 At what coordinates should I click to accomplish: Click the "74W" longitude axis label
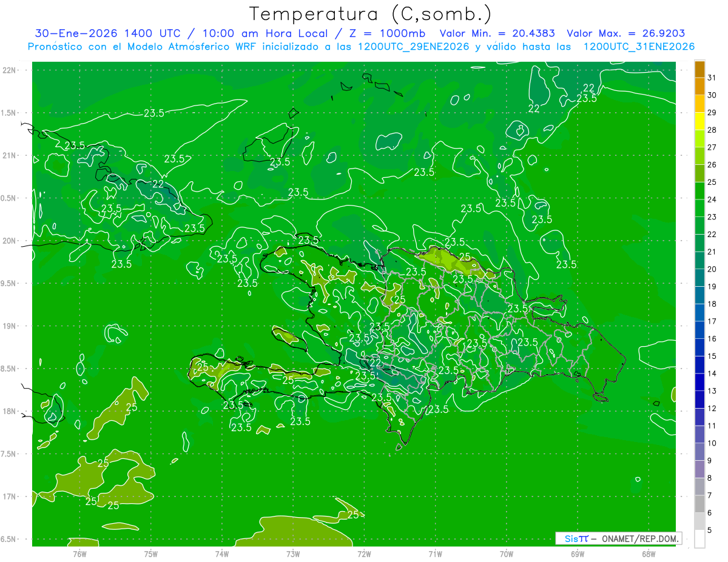(x=222, y=554)
